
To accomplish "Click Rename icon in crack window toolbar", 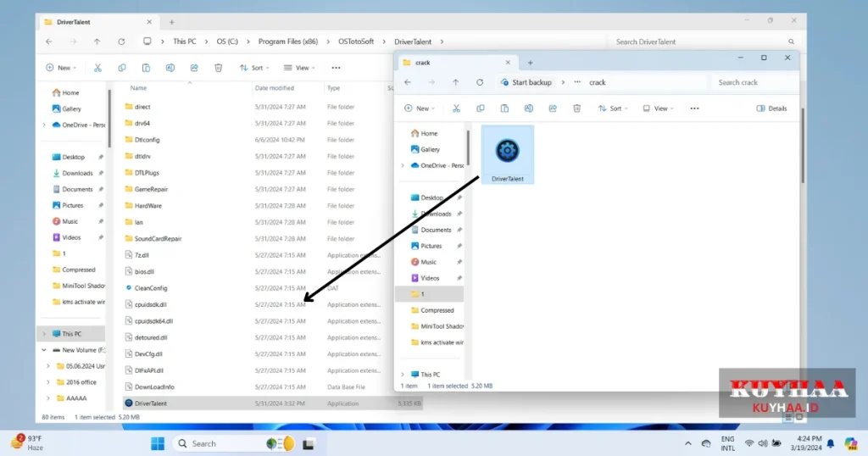I will coord(529,108).
